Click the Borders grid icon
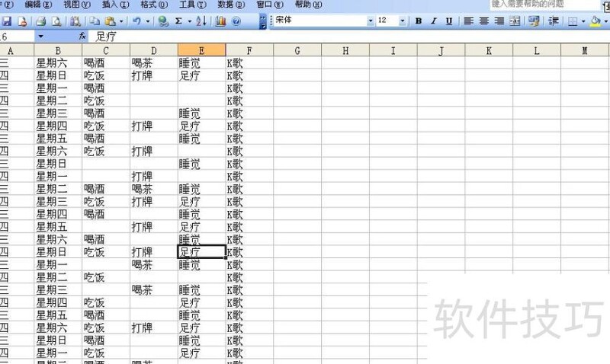This screenshot has height=364, width=610. click(573, 21)
